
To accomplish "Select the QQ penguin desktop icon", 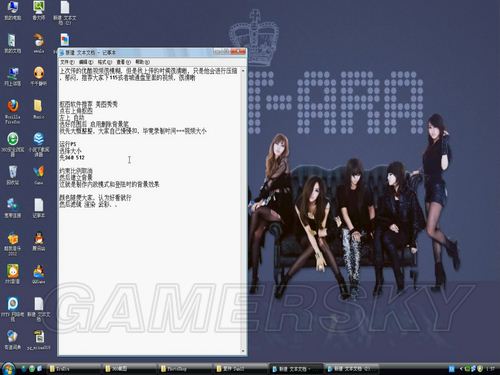I will click(39, 242).
